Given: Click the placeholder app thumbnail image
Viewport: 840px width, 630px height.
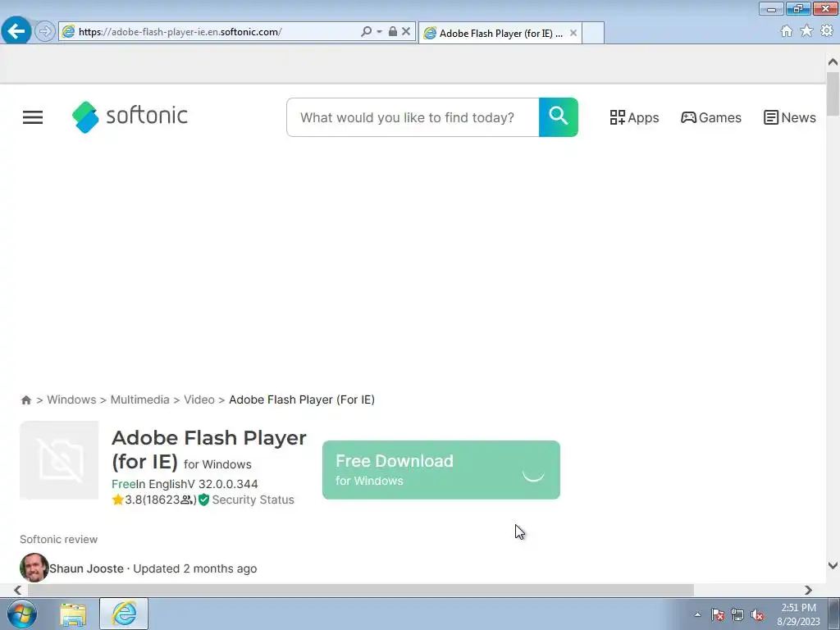Looking at the screenshot, I should (x=59, y=460).
